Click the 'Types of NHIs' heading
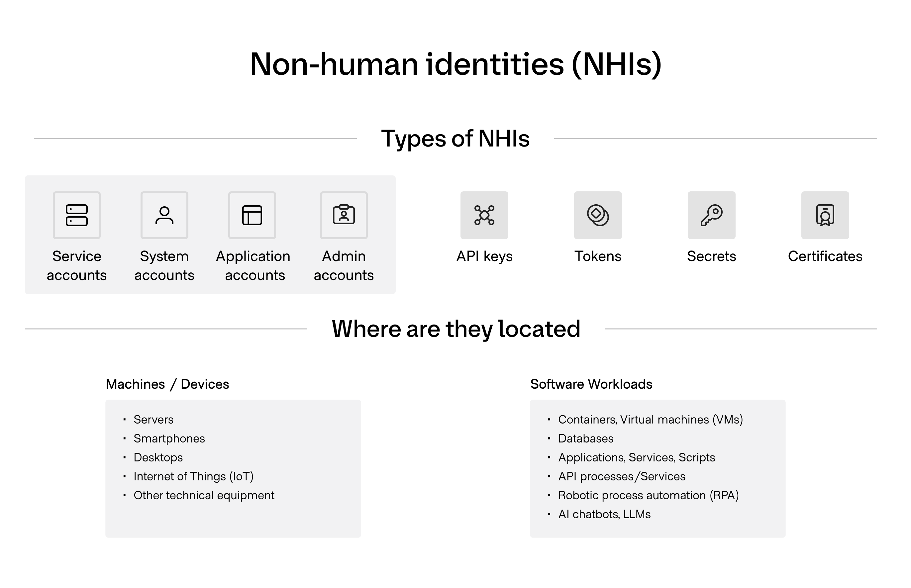Viewport: 911px width, 588px height. (455, 139)
